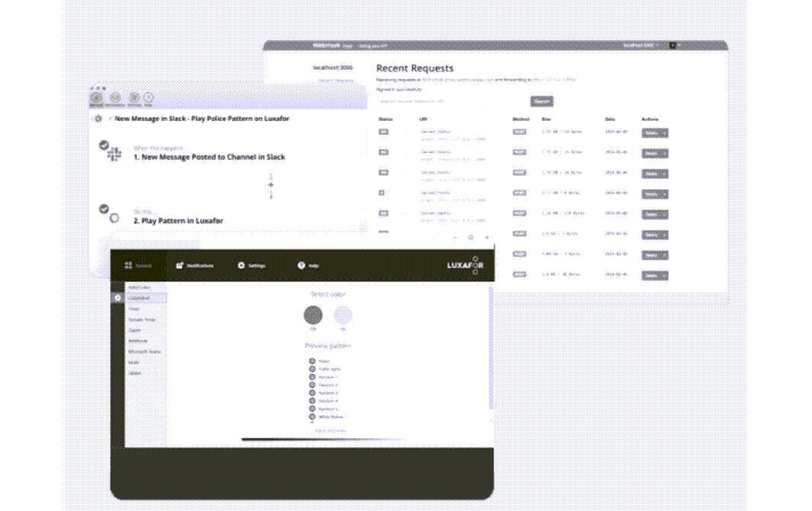Choose Tomato Timer in the Luxafor sidebar

click(x=142, y=319)
